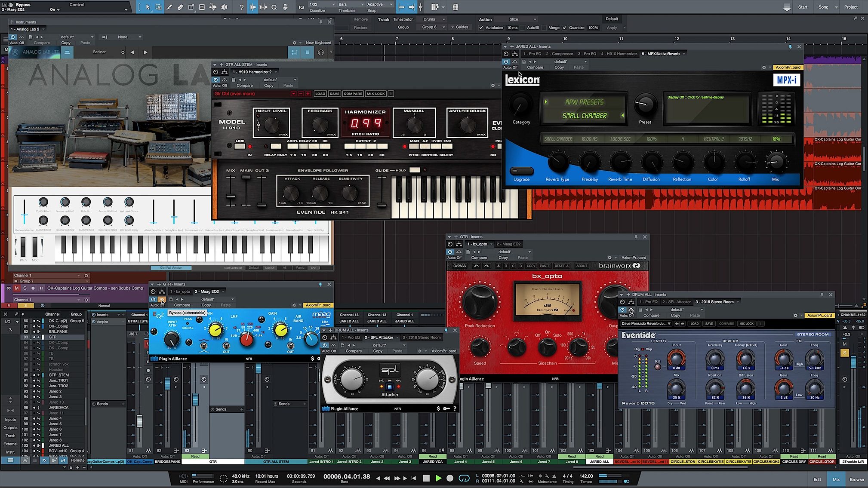Screen dimensions: 868x488
Task: Switch to 2 - Compressor tab in JARED ALL
Action: point(559,54)
